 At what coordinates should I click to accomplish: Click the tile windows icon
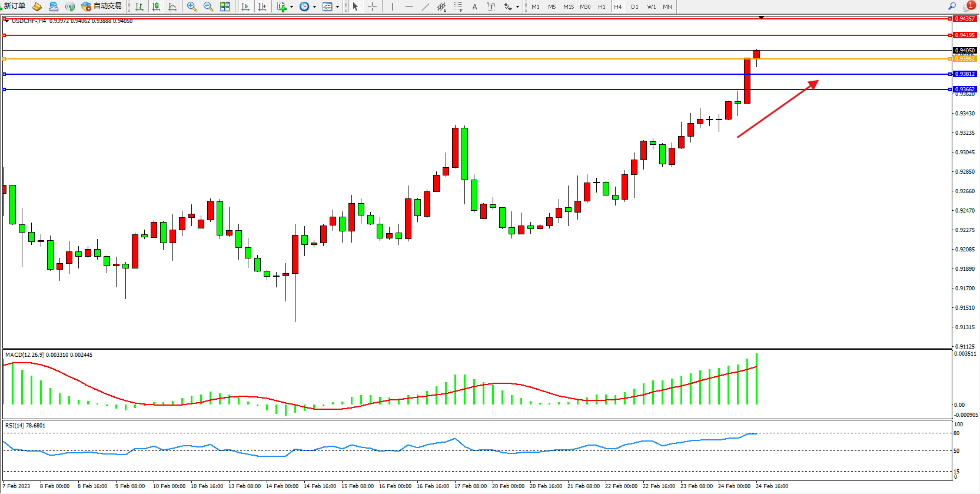point(225,6)
